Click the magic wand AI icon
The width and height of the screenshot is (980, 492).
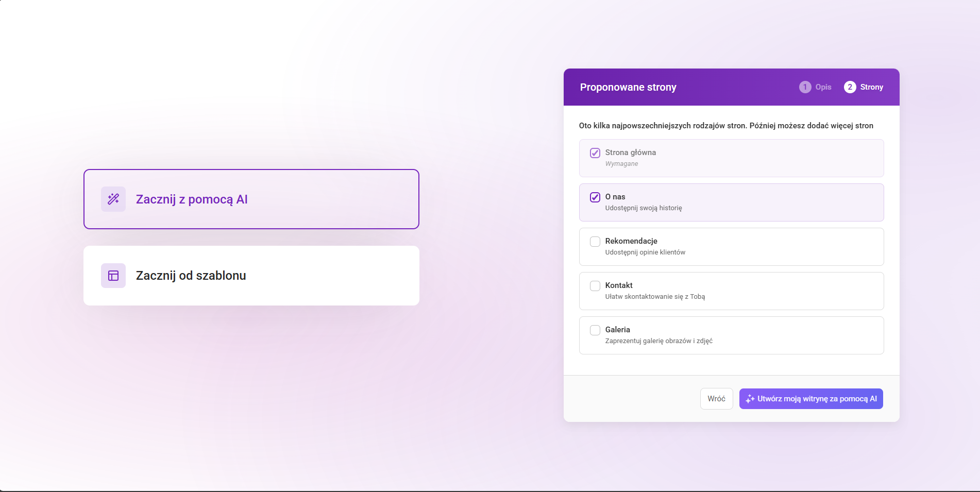click(x=113, y=199)
